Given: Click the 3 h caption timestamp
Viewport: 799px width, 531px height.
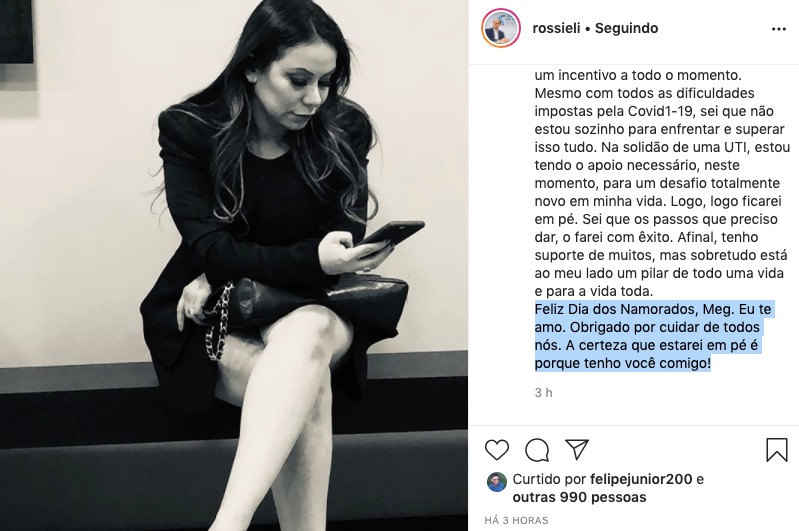Looking at the screenshot, I should (544, 392).
